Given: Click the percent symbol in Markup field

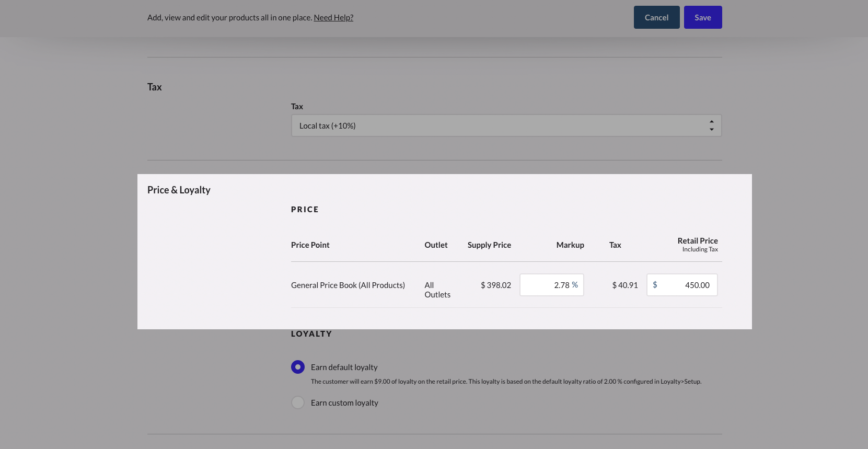Looking at the screenshot, I should tap(575, 285).
